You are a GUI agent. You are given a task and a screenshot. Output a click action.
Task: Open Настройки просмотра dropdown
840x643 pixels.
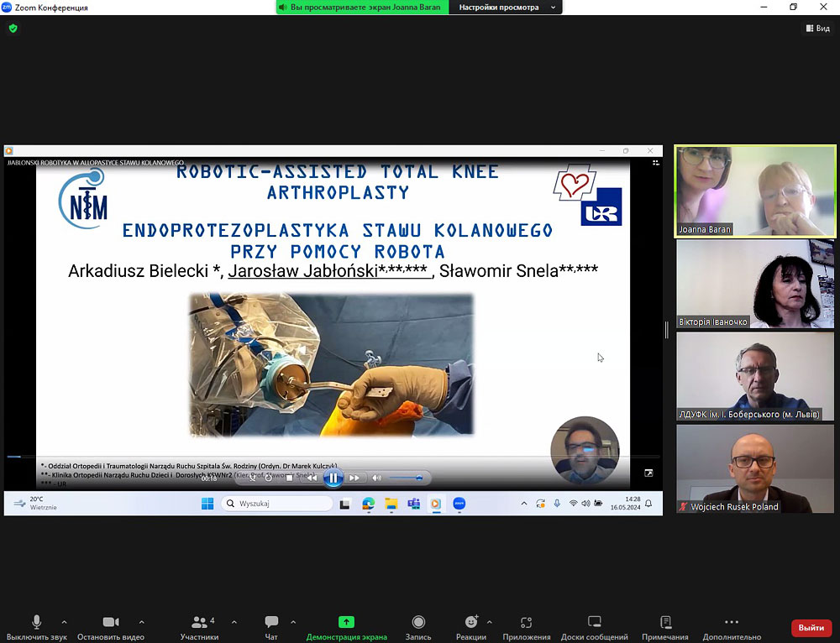point(505,8)
